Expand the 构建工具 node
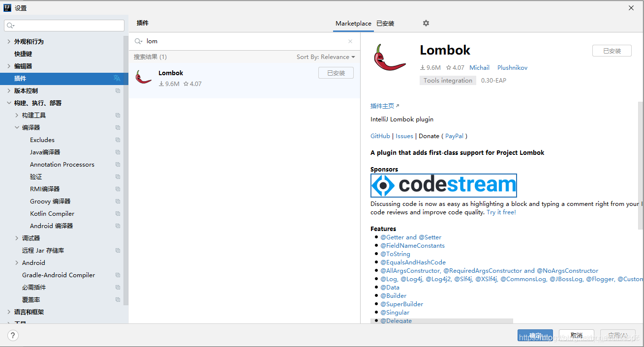This screenshot has width=644, height=347. tap(17, 115)
